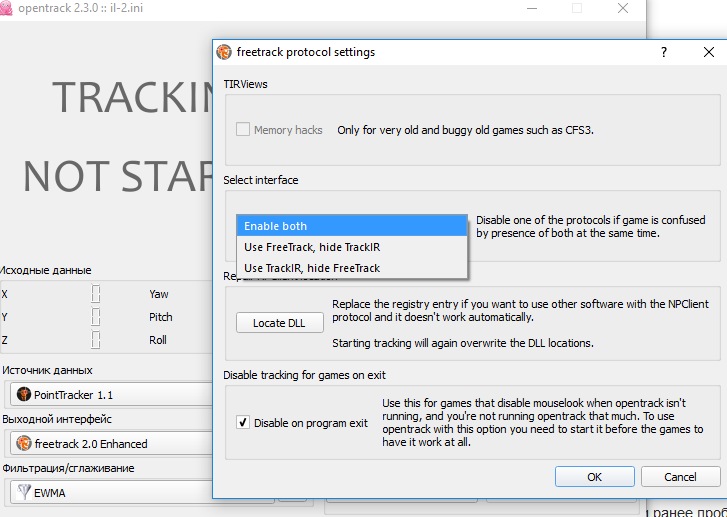Close the opentrack main window
727x517 pixels.
coord(623,8)
